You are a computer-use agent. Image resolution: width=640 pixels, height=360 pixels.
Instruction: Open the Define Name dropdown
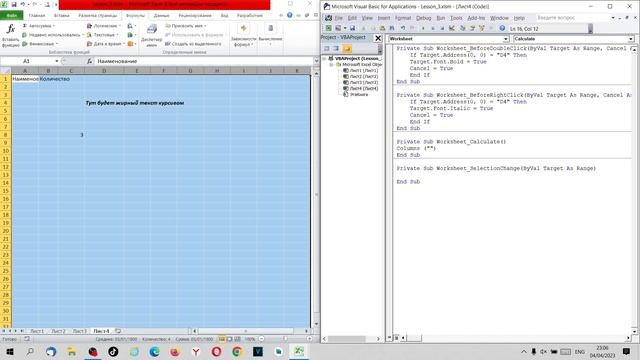point(186,26)
